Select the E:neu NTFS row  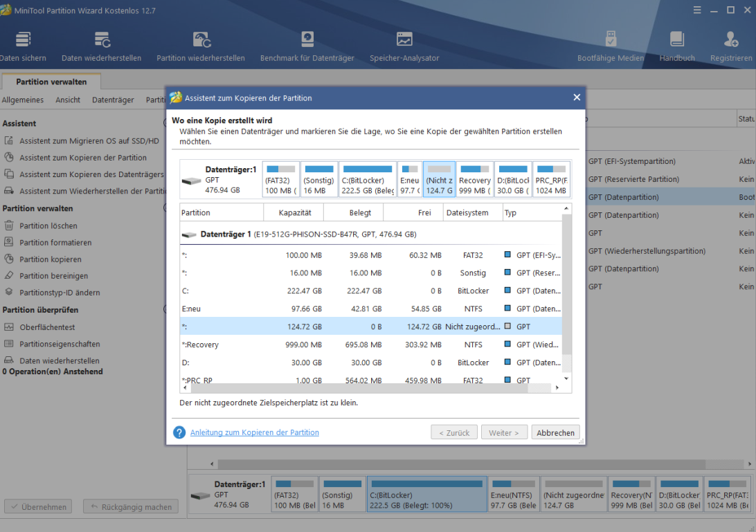pos(371,309)
